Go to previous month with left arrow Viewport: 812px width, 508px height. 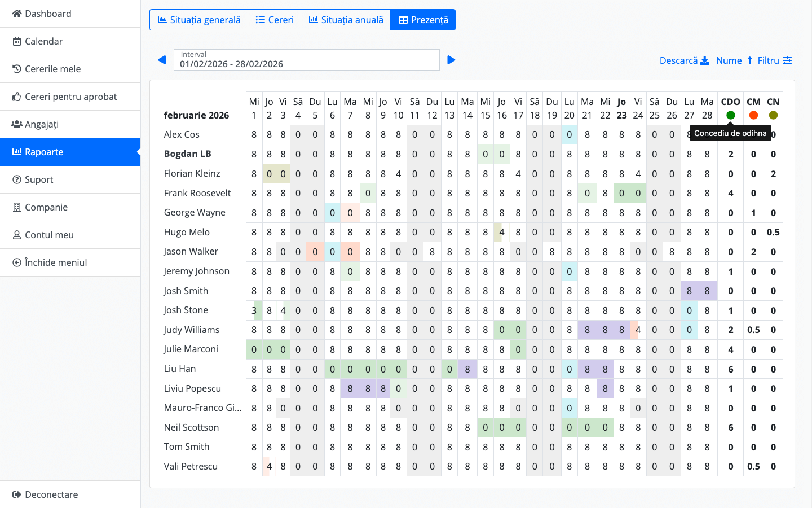(162, 60)
